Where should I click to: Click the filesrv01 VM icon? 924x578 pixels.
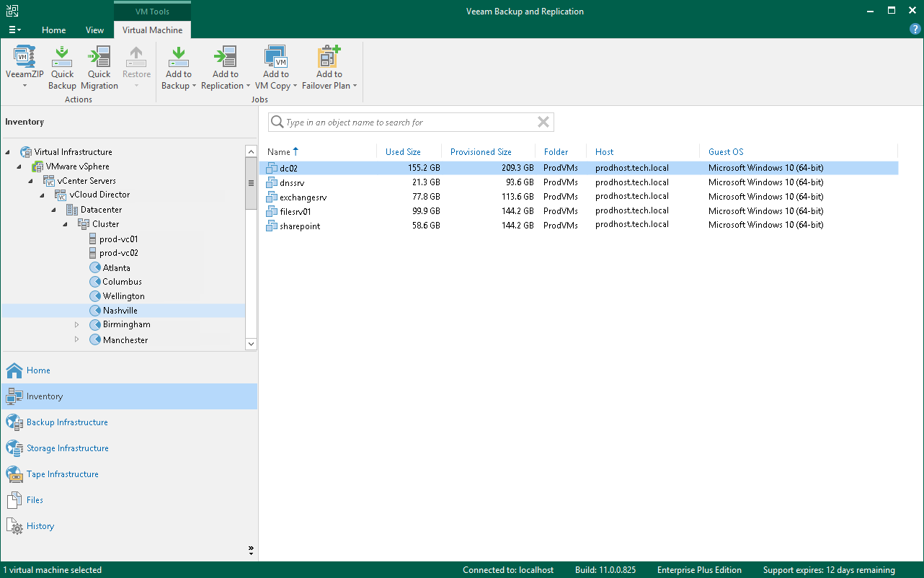(272, 211)
